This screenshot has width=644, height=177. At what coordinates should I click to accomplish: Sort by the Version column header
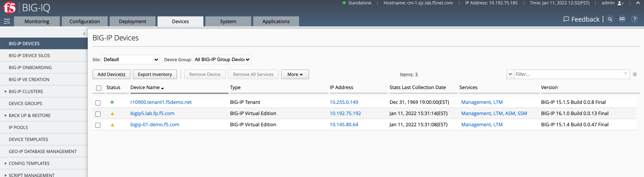549,88
